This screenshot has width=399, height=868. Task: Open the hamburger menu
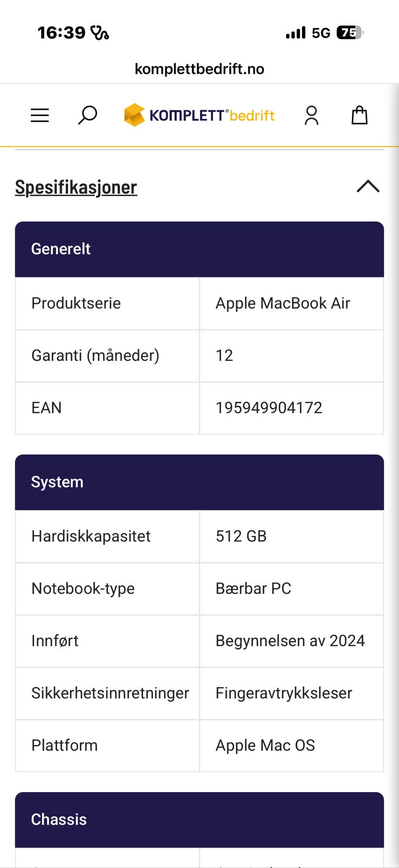coord(40,115)
